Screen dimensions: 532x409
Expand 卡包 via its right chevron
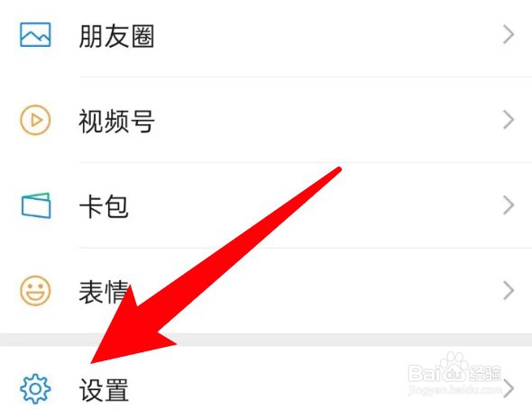point(509,205)
